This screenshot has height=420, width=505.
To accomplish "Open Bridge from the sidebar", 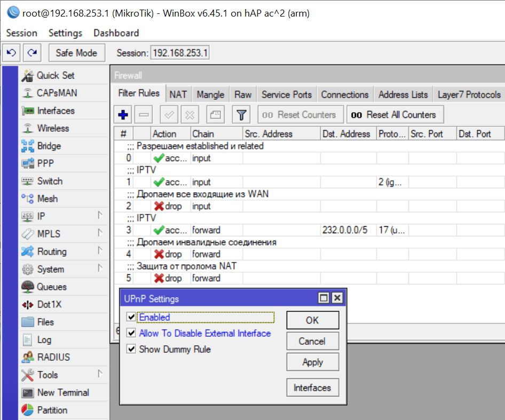I will [x=64, y=146].
